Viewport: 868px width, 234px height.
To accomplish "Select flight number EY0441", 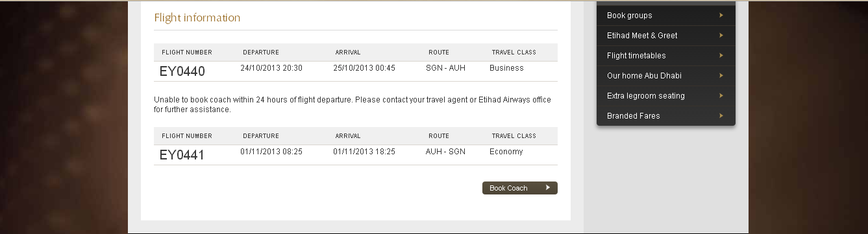I will (x=182, y=155).
